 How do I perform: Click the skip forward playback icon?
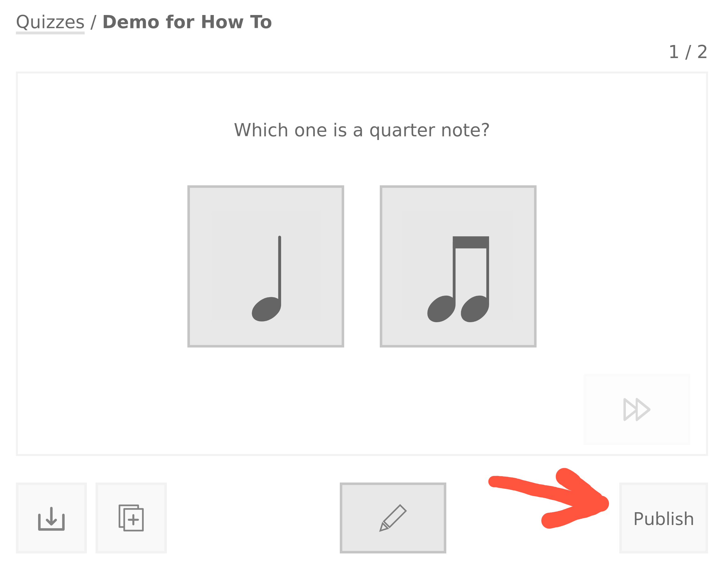click(x=637, y=409)
